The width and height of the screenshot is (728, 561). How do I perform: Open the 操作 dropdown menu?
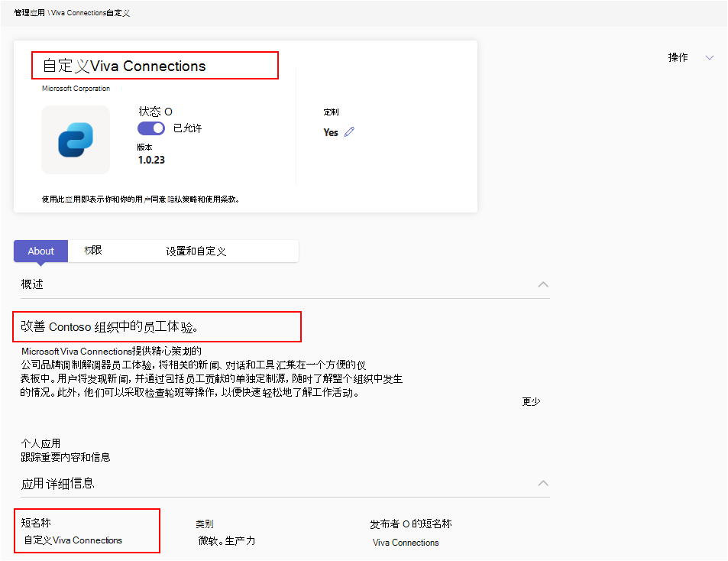coord(691,57)
